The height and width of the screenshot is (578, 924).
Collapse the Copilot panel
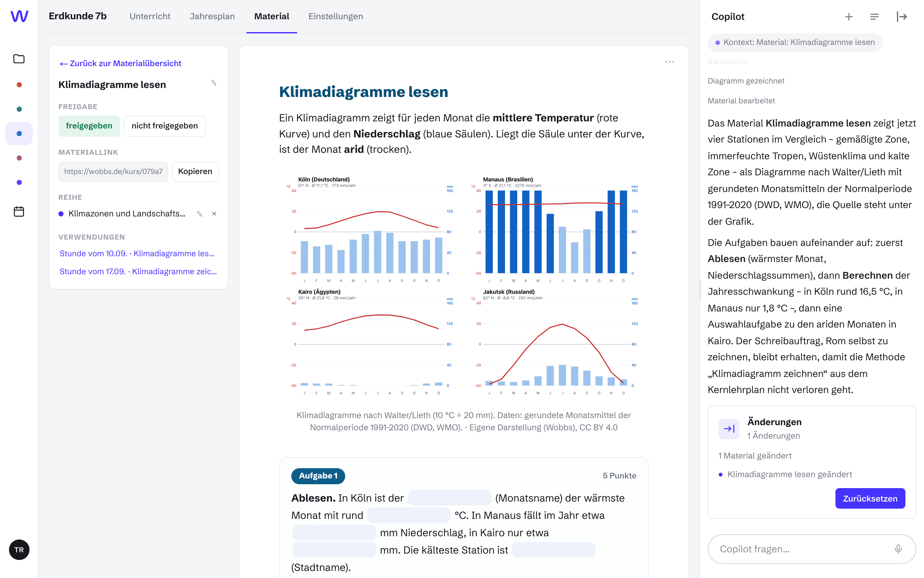coord(902,16)
